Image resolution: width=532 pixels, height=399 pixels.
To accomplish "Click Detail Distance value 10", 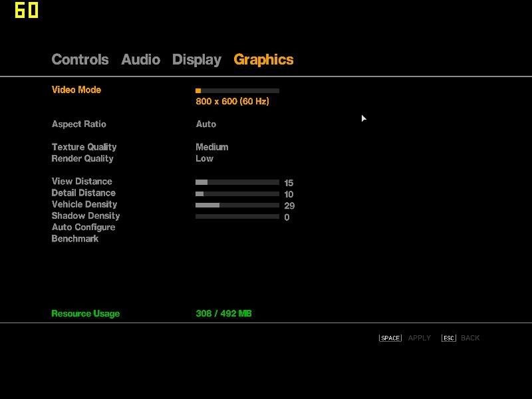I will [x=289, y=194].
